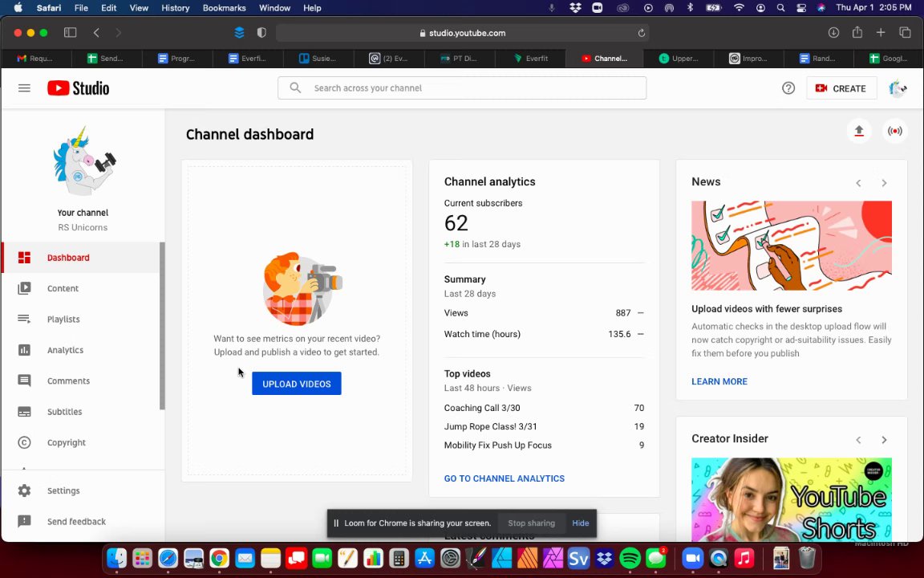Switch to the Susie... tab
Screen dimensions: 924x578
[318, 59]
